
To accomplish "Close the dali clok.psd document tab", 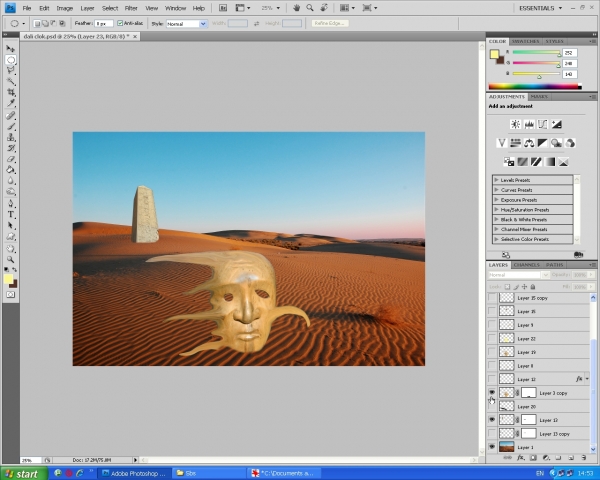I will (135, 36).
